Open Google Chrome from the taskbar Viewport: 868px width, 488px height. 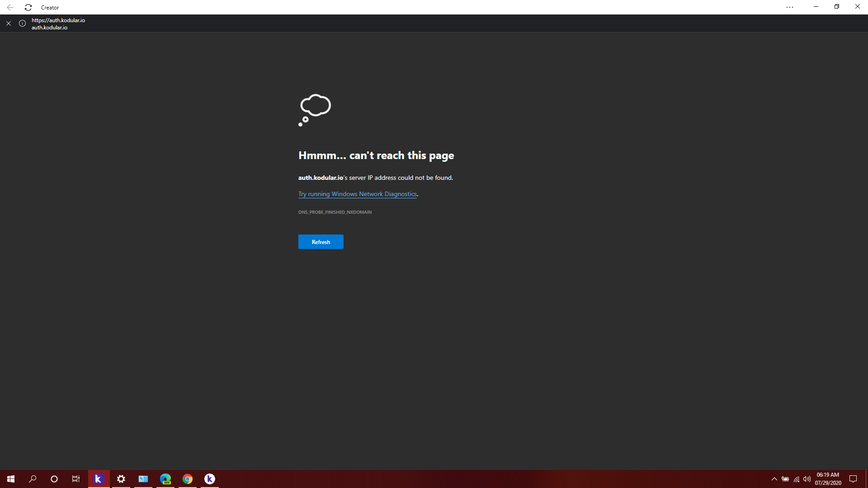(x=188, y=479)
